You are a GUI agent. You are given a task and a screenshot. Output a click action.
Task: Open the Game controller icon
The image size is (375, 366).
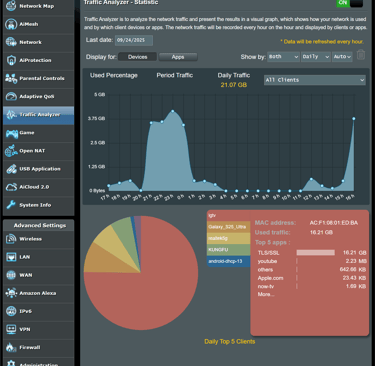click(12, 133)
